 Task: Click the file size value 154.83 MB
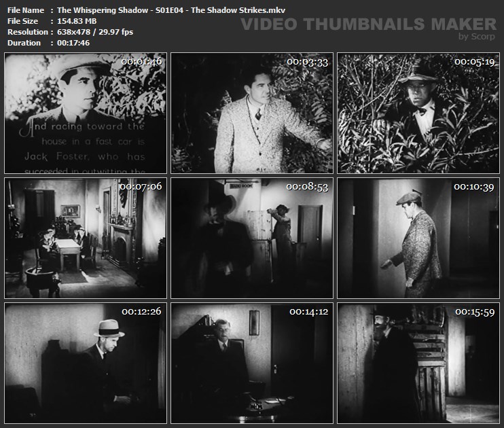(77, 21)
